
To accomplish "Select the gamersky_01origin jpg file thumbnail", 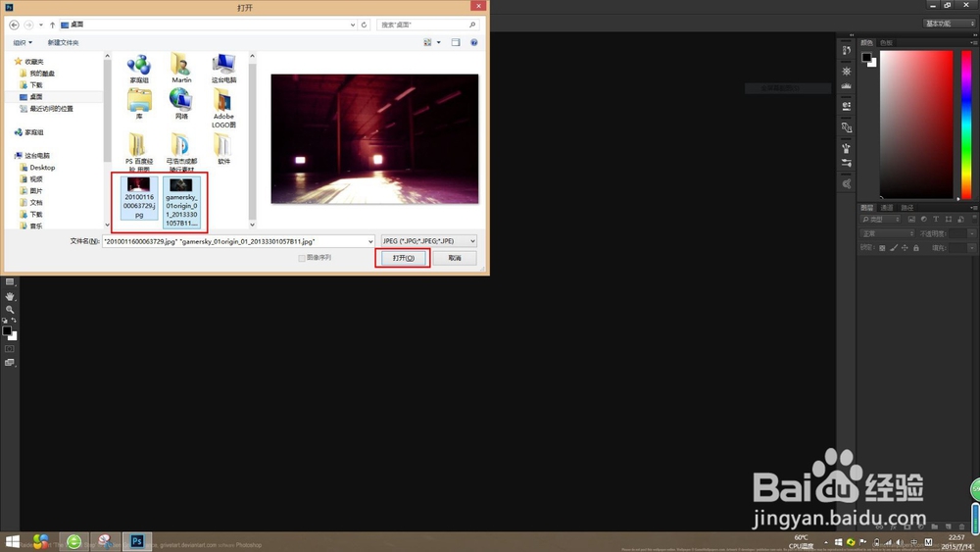I will click(182, 203).
